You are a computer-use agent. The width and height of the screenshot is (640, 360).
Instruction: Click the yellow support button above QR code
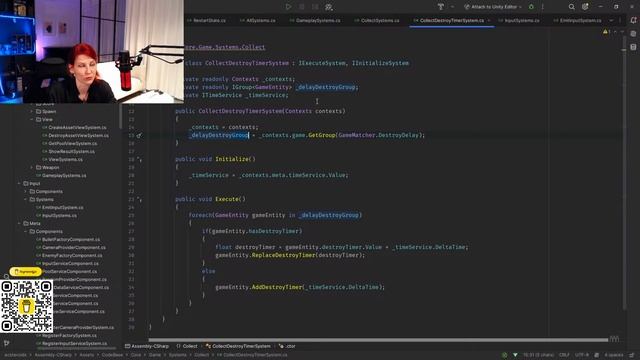tap(25, 271)
